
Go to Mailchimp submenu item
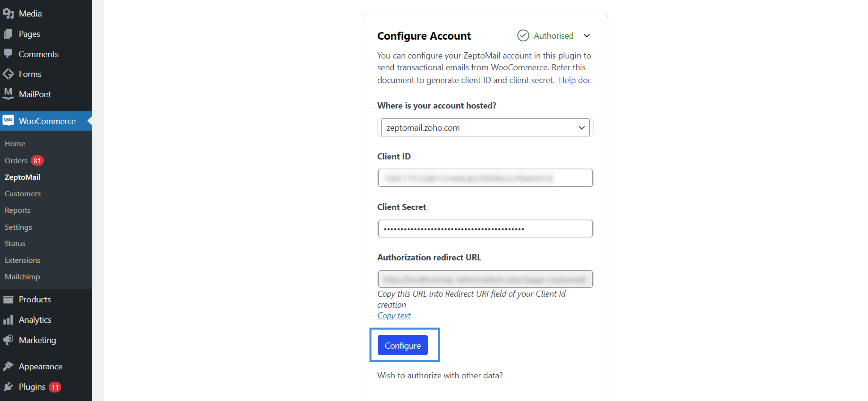pyautogui.click(x=22, y=277)
